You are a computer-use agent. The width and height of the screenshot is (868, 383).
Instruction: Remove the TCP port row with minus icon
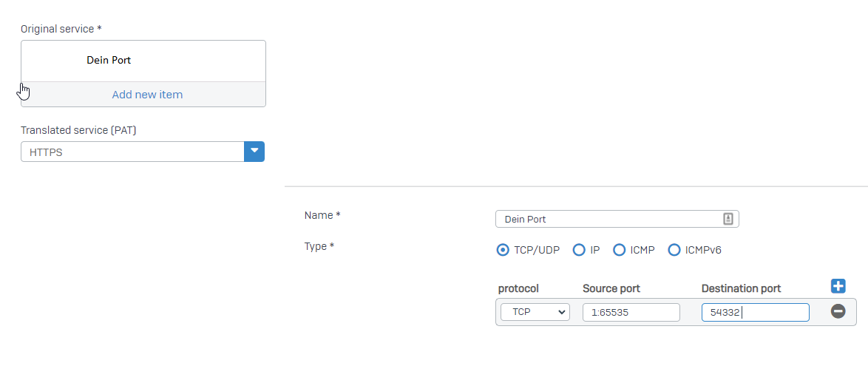[x=838, y=312]
